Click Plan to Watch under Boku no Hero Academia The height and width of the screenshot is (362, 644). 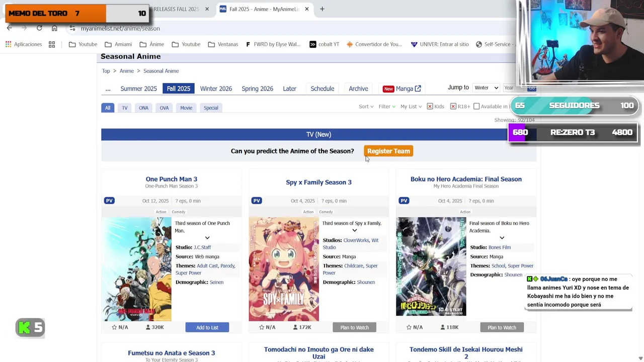coord(502,327)
